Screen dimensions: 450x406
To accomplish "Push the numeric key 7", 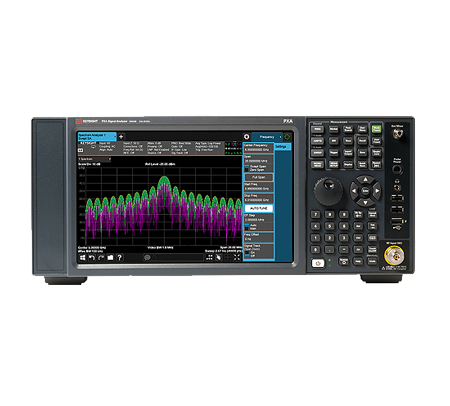I will click(x=315, y=214).
